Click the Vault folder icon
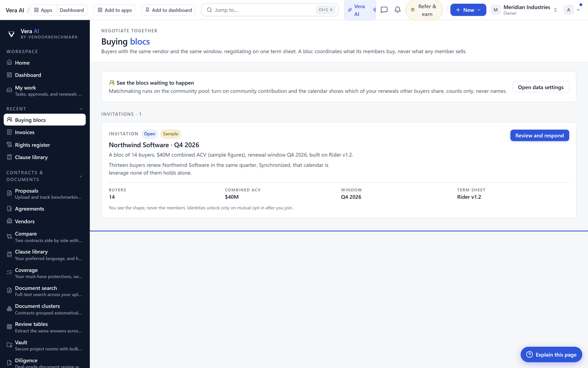The height and width of the screenshot is (368, 588). [x=10, y=345]
